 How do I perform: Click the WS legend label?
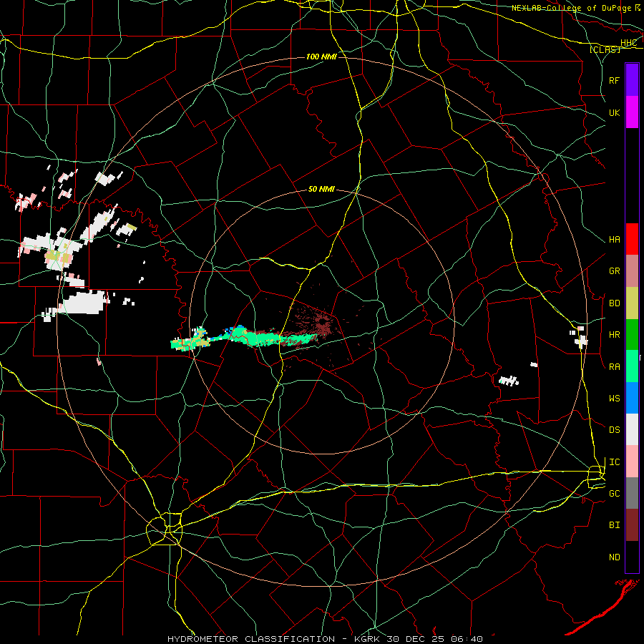pos(614,399)
